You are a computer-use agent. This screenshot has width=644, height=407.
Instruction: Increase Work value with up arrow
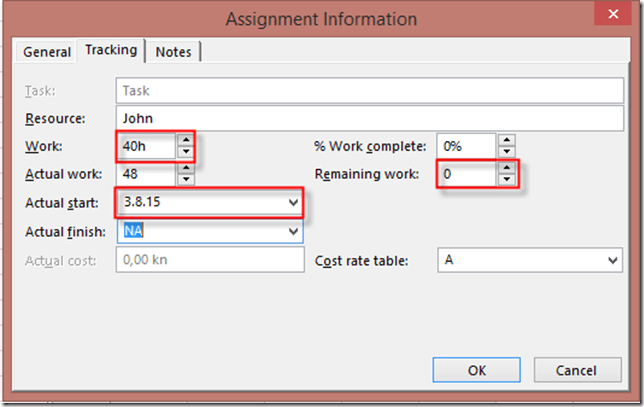185,140
